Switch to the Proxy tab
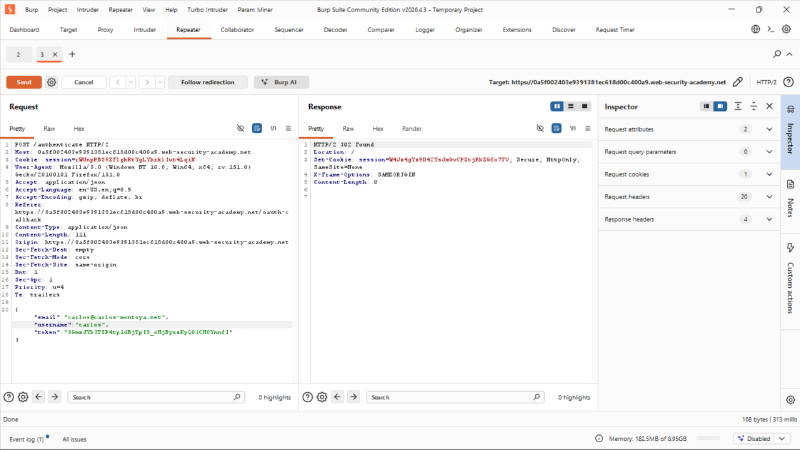Screen dimensions: 800x450 (105, 30)
